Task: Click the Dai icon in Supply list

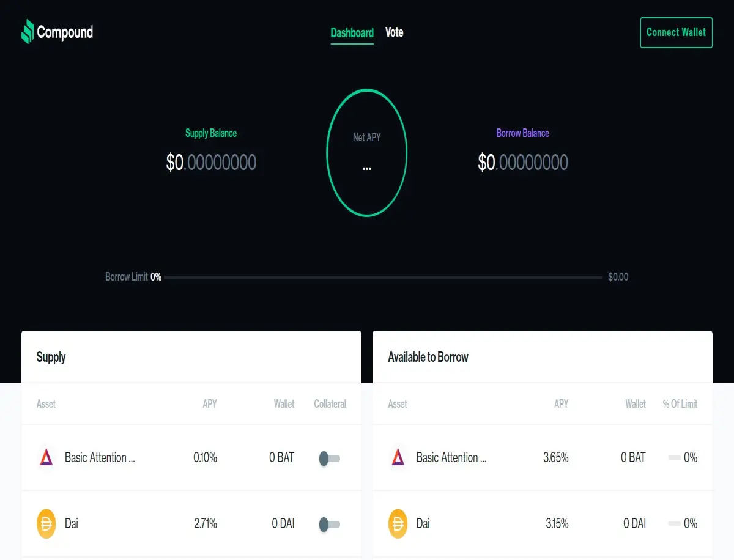Action: pos(46,523)
